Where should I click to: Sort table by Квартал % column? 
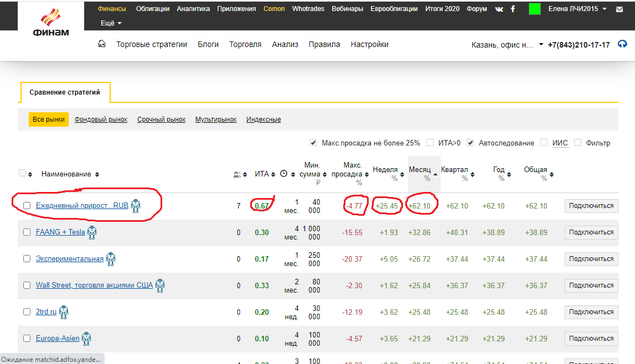[x=458, y=174]
